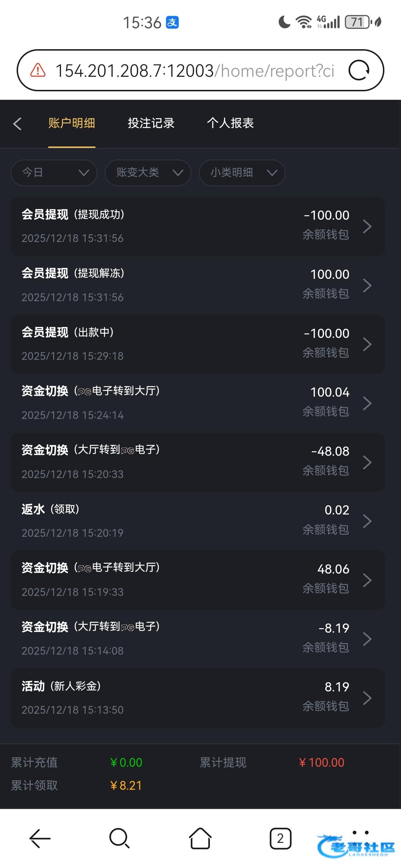Screen dimensions: 401x868
Task: Expand the 账变大类 category dropdown
Action: [148, 173]
